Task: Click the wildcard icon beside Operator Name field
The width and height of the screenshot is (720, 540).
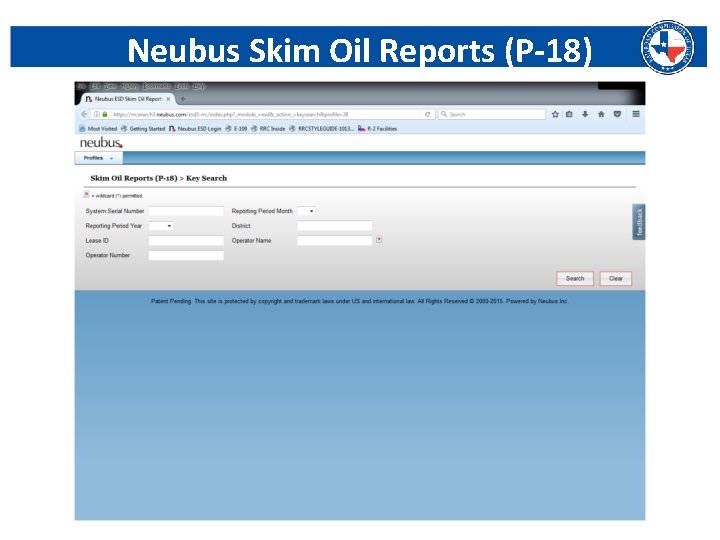Action: pyautogui.click(x=379, y=240)
